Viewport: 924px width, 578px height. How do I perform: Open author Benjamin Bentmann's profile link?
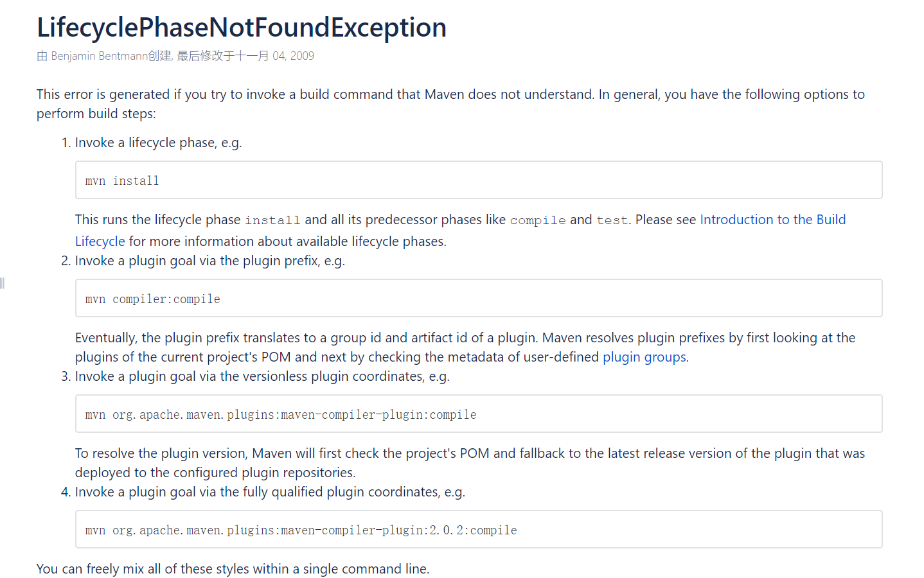click(x=99, y=56)
